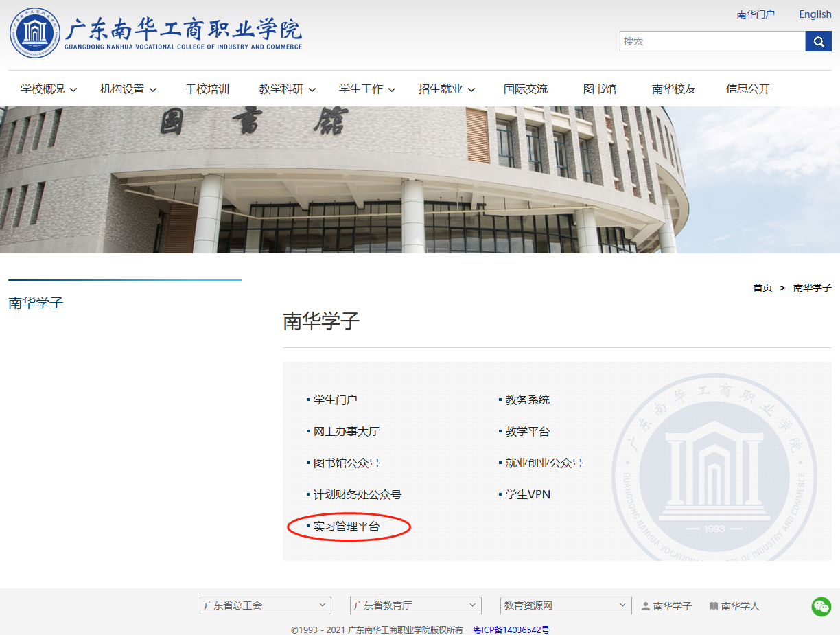Open the 学生VPN link
This screenshot has width=840, height=635.
tap(528, 494)
